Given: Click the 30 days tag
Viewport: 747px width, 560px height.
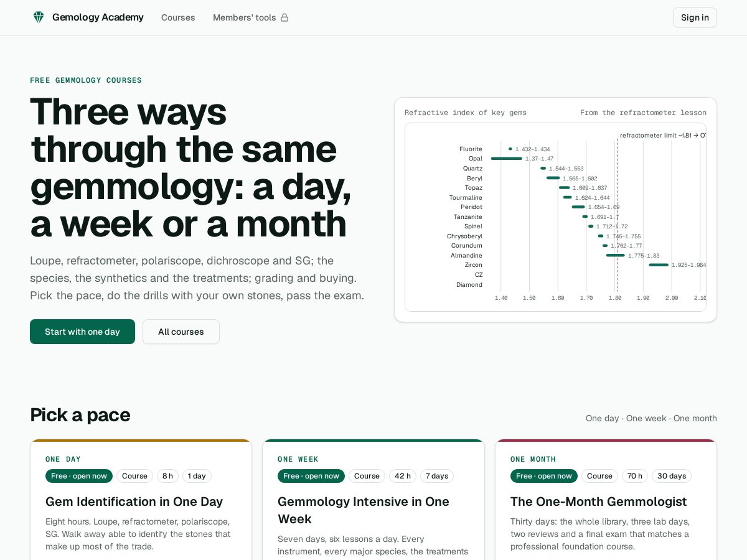Looking at the screenshot, I should (x=672, y=476).
